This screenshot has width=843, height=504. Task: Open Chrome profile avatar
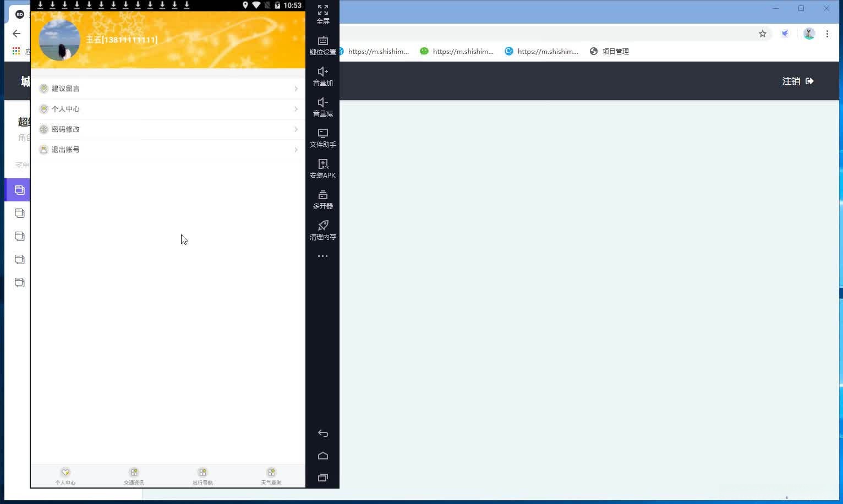pos(809,34)
